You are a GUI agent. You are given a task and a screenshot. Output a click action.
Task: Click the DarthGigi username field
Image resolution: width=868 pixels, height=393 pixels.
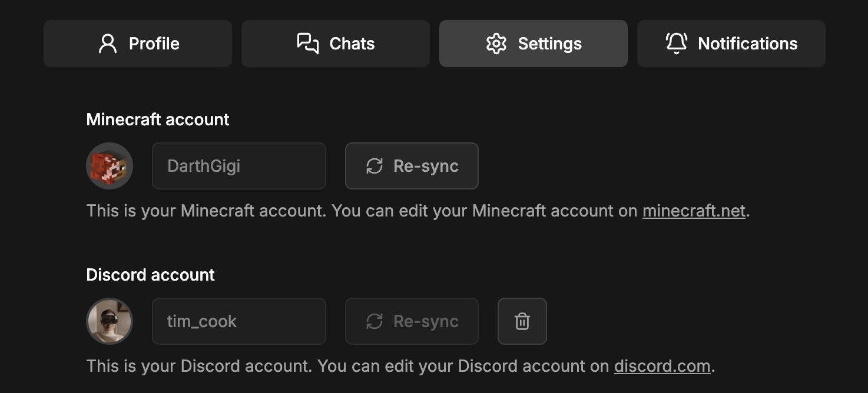(238, 166)
